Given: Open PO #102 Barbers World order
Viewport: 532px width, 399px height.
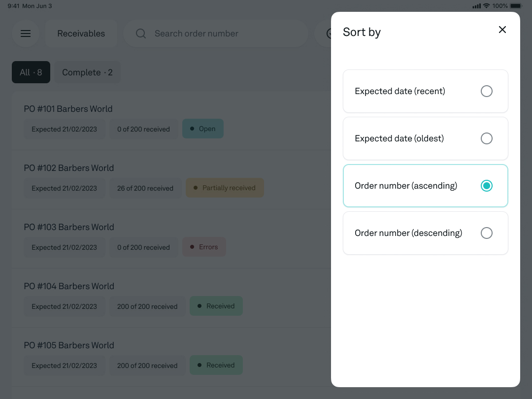Looking at the screenshot, I should click(68, 167).
